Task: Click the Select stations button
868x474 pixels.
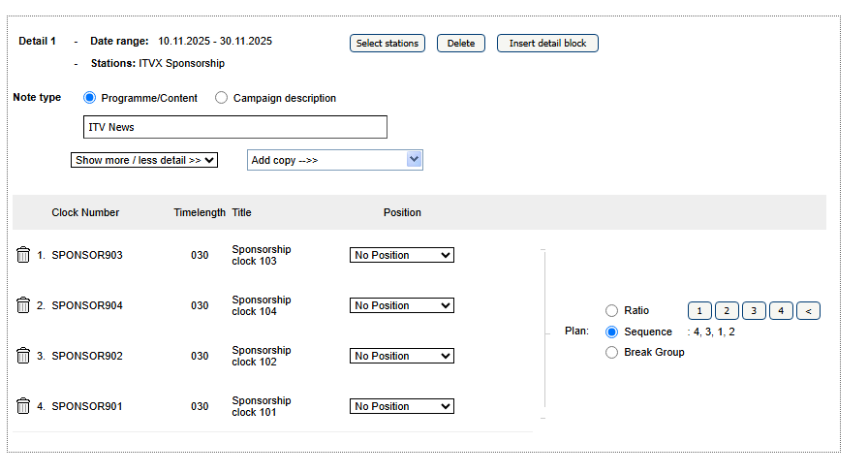Action: 387,44
